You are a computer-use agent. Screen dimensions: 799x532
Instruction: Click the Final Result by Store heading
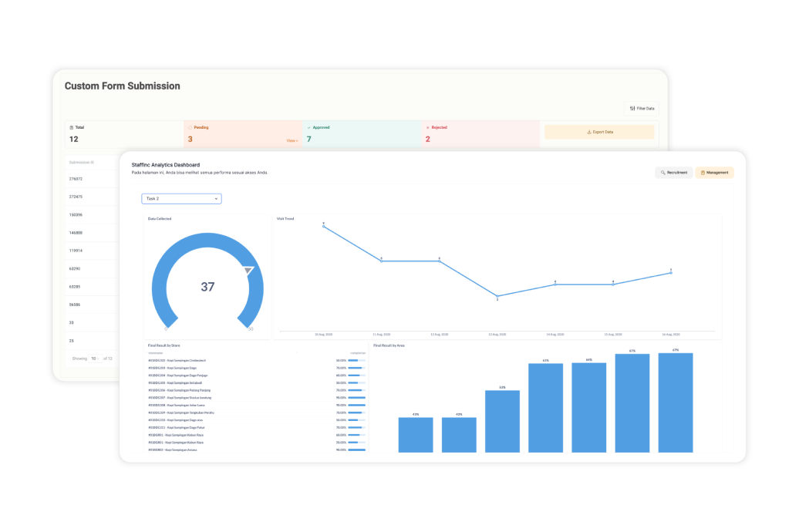[x=164, y=345]
